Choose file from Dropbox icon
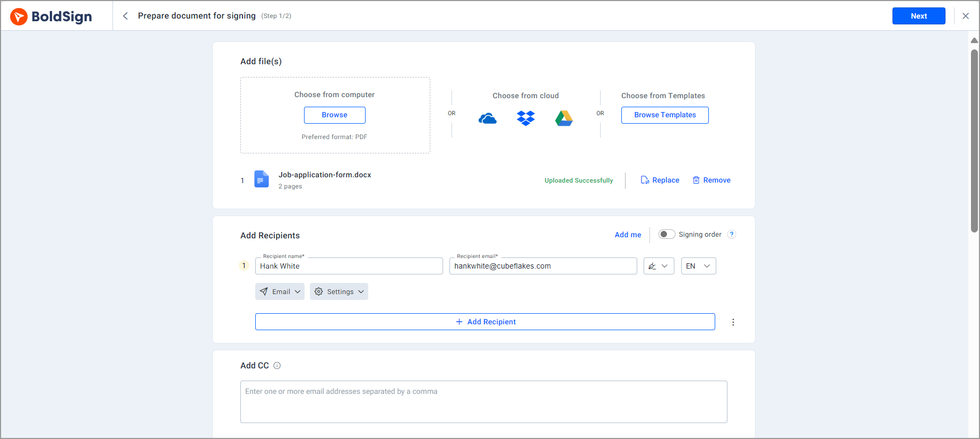Image resolution: width=980 pixels, height=439 pixels. click(526, 118)
